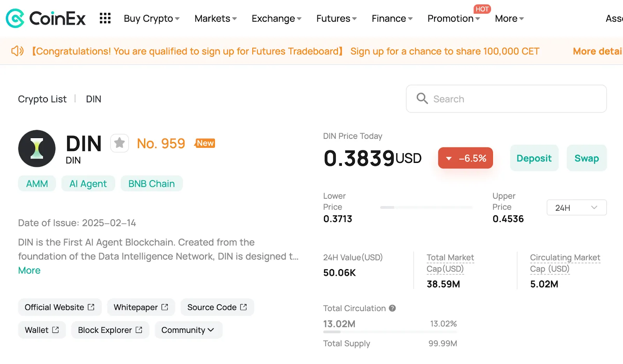Click Circulating Market Cap (USD) label
This screenshot has height=364, width=623.
[565, 263]
